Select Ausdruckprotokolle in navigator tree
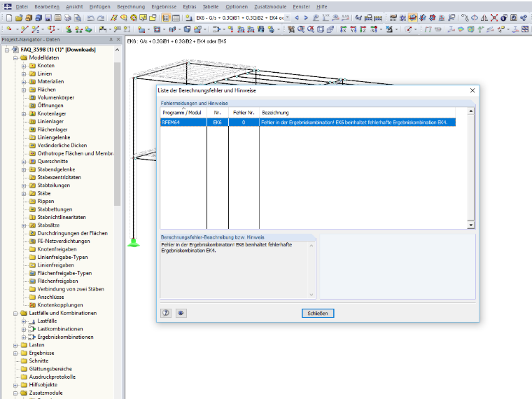The width and height of the screenshot is (532, 399). pyautogui.click(x=52, y=377)
